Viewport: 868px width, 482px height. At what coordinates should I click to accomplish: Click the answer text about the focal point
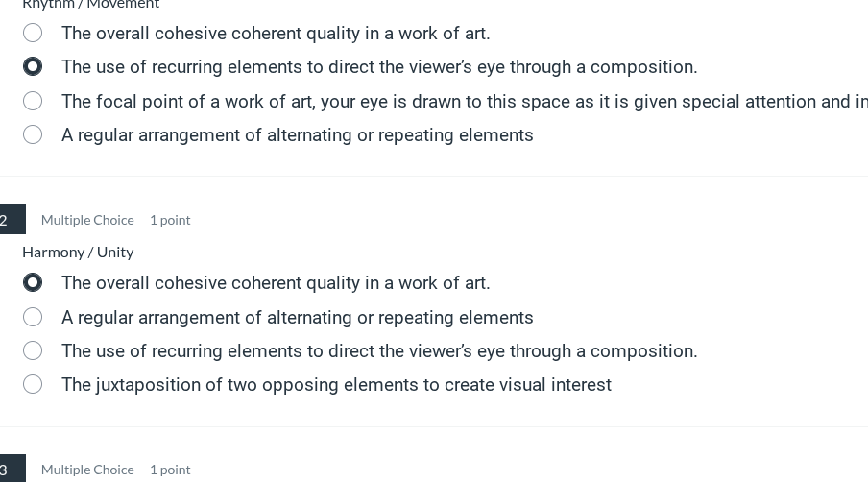click(x=461, y=102)
